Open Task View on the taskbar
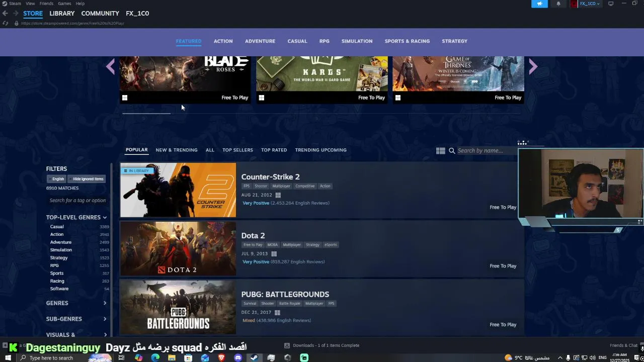 (x=121, y=358)
